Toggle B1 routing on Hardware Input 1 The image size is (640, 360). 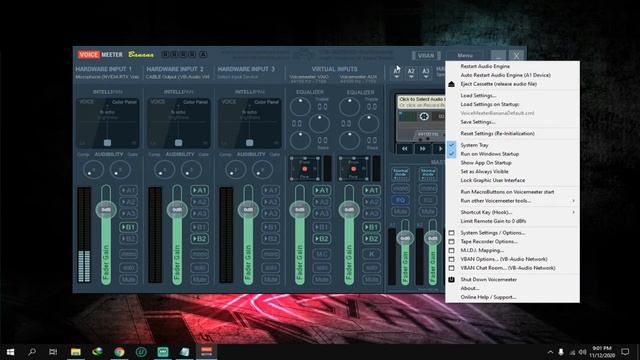click(x=128, y=227)
